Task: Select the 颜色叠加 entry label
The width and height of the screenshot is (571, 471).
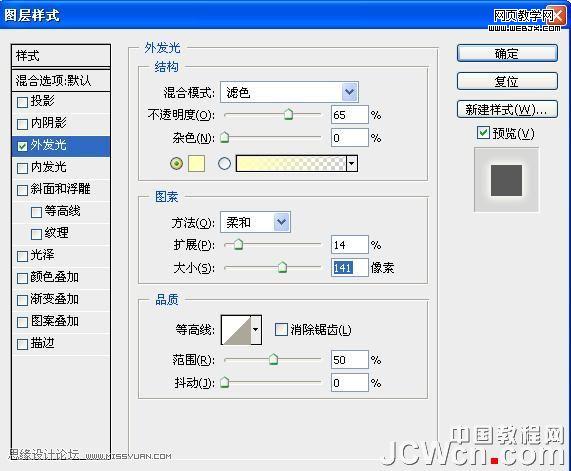Action: (x=55, y=277)
